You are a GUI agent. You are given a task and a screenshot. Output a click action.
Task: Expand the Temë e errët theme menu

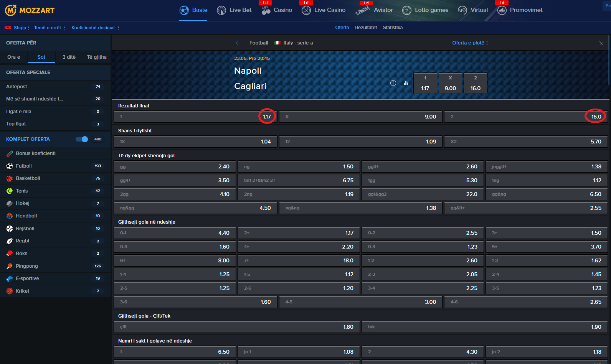click(50, 28)
